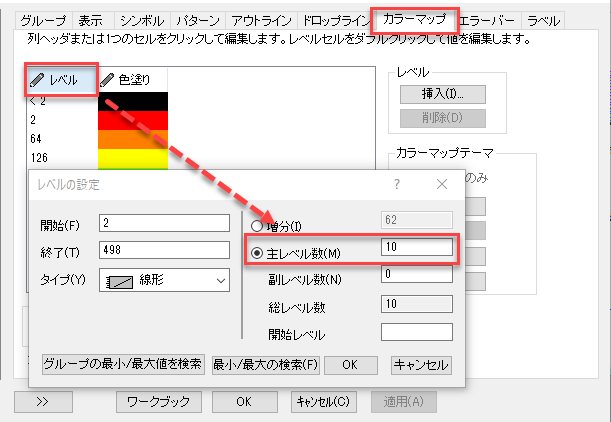Screen dimensions: 611x422
Task: Open the 表示 tab
Action: (x=93, y=20)
